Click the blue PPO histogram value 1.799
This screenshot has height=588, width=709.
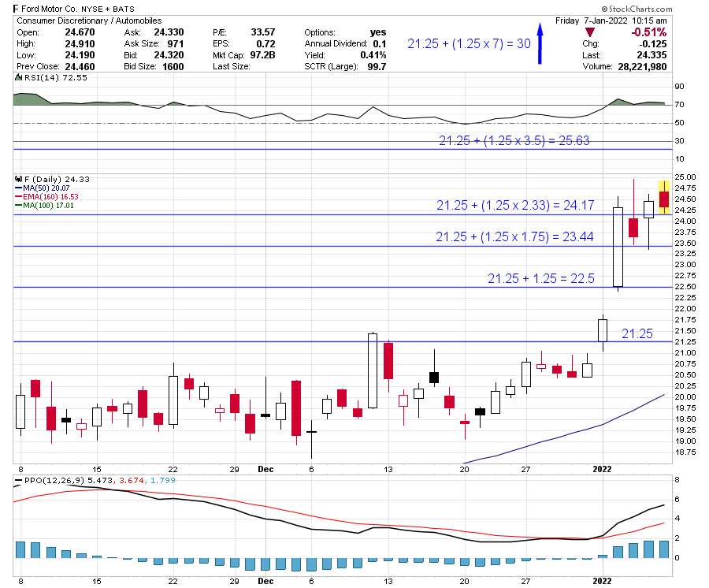click(x=163, y=480)
